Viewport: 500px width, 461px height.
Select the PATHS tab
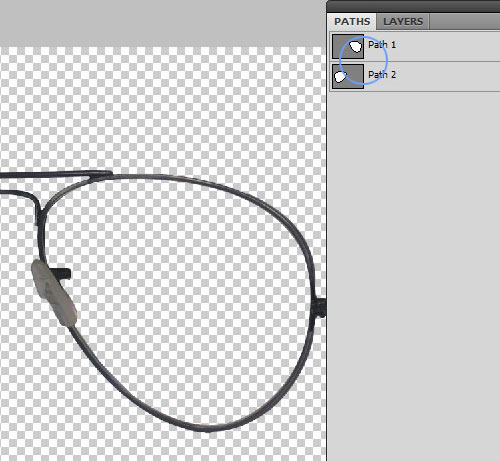click(352, 22)
